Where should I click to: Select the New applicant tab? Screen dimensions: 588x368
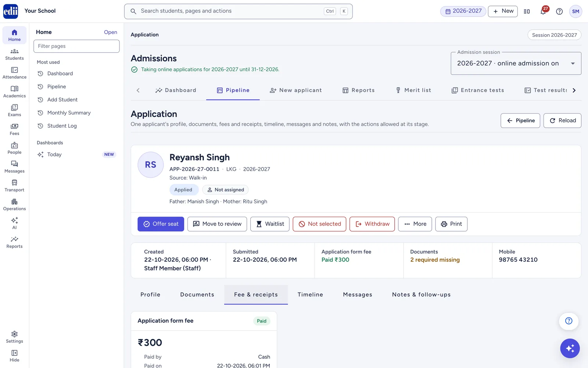point(295,90)
